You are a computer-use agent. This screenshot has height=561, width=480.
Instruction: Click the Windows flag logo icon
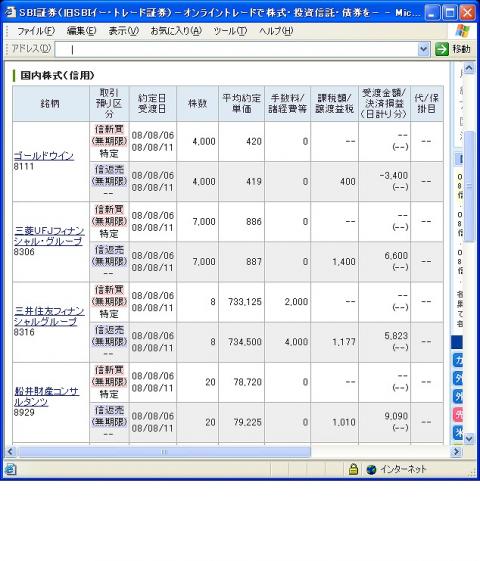pyautogui.click(x=462, y=31)
